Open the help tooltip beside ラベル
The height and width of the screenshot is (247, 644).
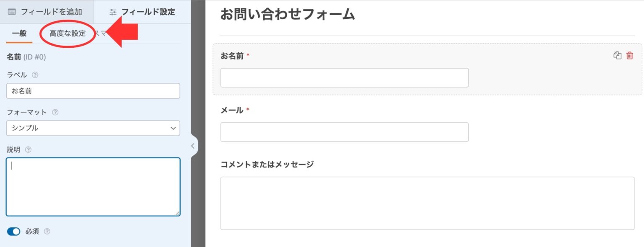35,75
